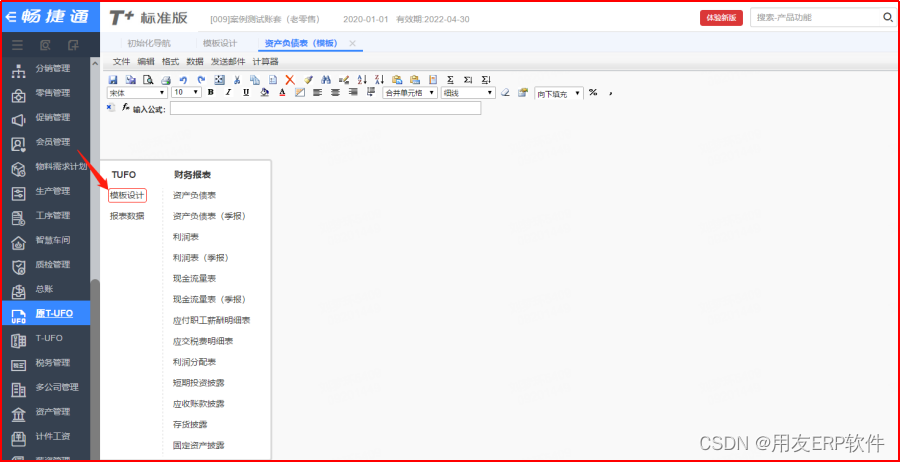Open the 格式 menu

click(x=170, y=61)
